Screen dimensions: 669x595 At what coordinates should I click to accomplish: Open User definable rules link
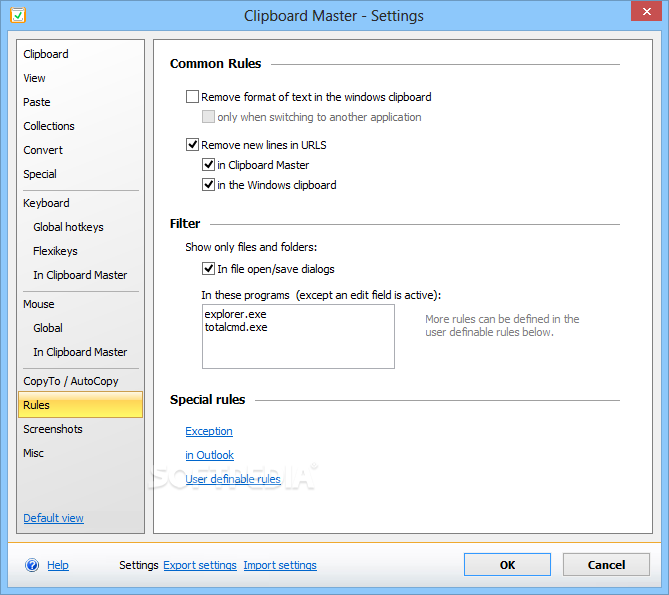click(x=233, y=479)
